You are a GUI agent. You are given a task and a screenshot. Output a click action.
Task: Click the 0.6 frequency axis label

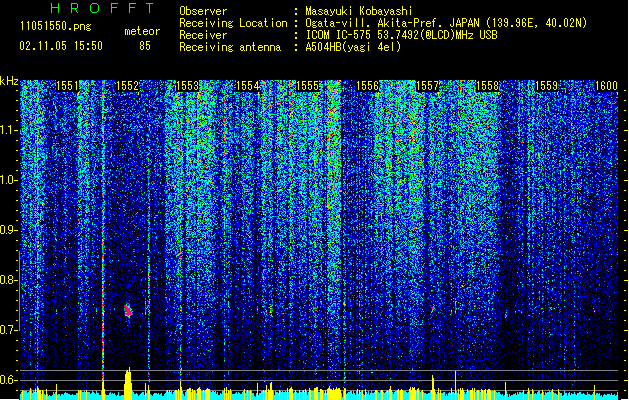[9, 380]
